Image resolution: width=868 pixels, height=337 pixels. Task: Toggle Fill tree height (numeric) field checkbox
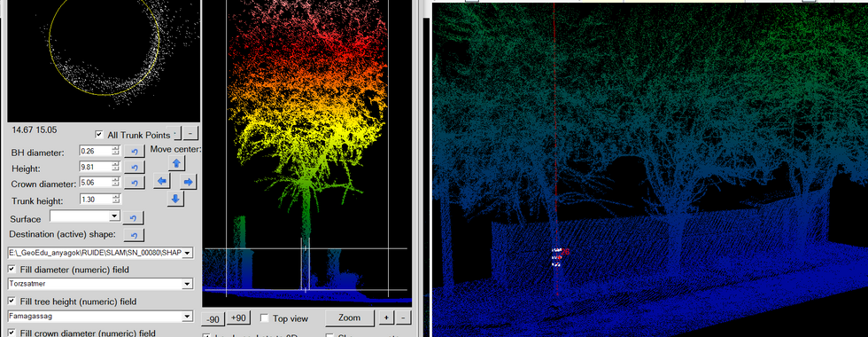point(12,301)
